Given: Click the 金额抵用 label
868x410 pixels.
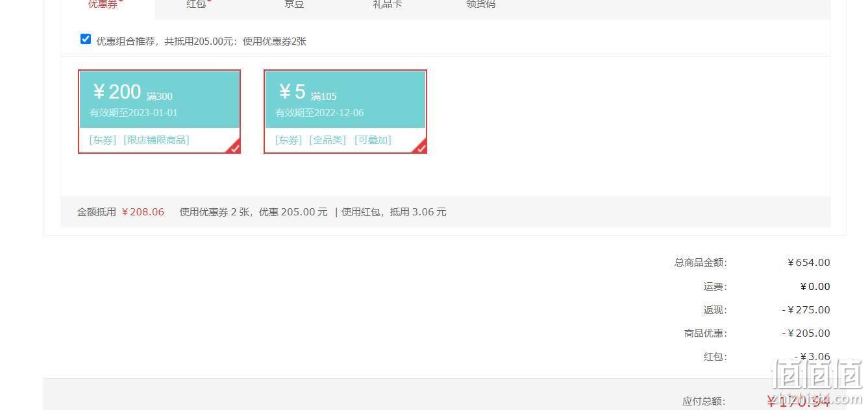Looking at the screenshot, I should [97, 212].
